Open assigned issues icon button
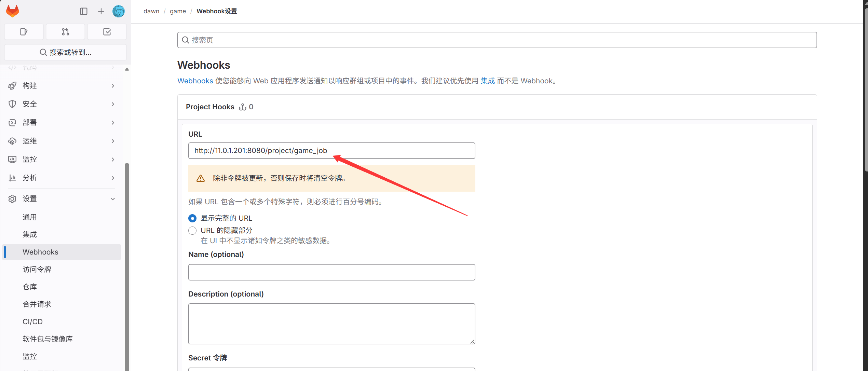This screenshot has width=868, height=371. click(24, 32)
